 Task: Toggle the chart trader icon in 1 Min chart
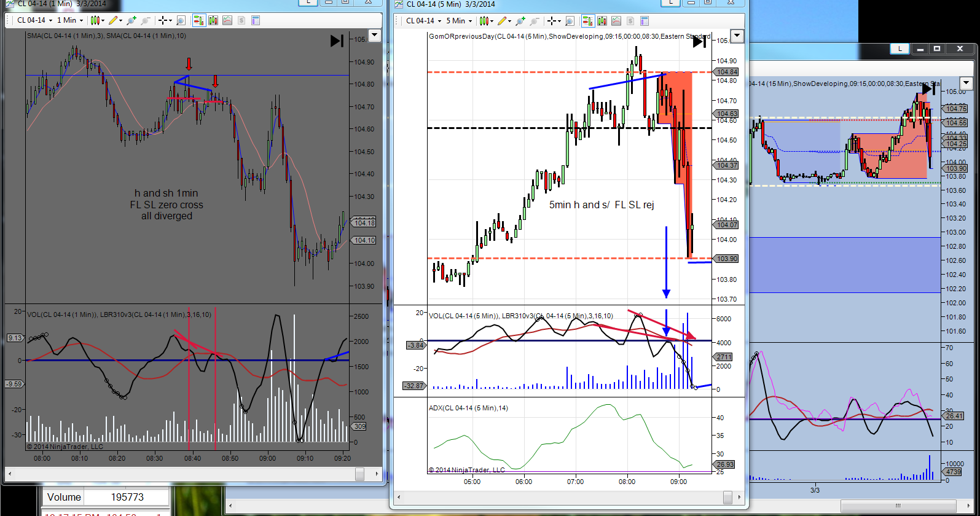coord(198,20)
